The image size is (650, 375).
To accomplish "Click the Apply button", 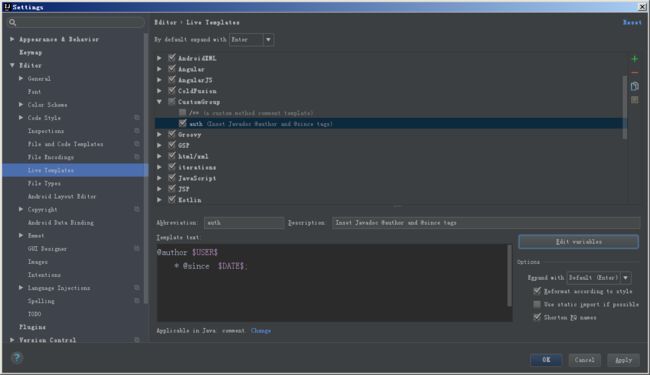I will (623, 360).
